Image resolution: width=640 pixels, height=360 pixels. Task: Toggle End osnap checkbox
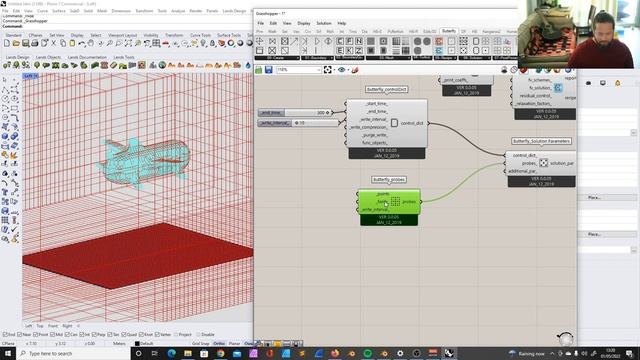point(5,335)
